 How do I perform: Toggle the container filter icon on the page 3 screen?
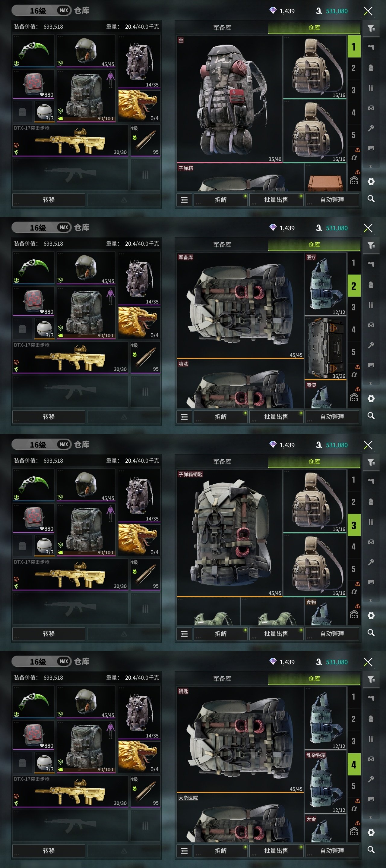[x=371, y=582]
